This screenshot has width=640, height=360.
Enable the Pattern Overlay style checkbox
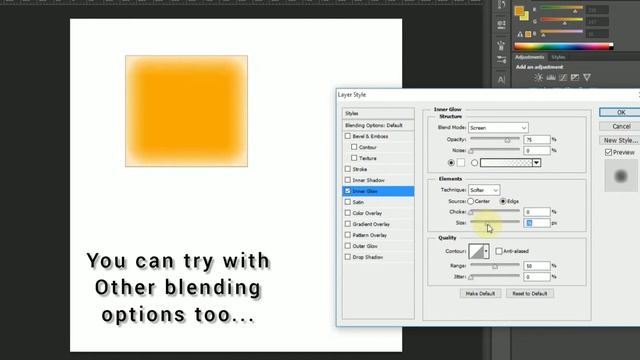[348, 235]
